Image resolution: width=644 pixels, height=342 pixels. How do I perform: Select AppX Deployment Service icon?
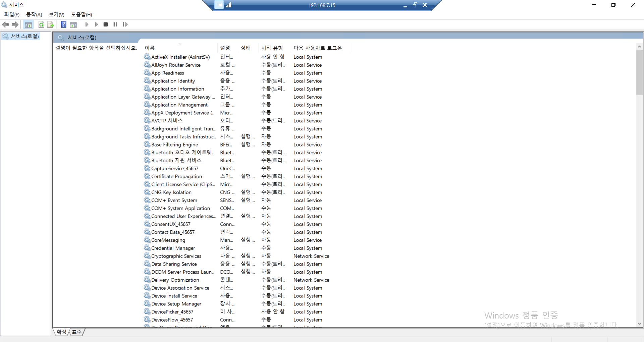pyautogui.click(x=147, y=113)
